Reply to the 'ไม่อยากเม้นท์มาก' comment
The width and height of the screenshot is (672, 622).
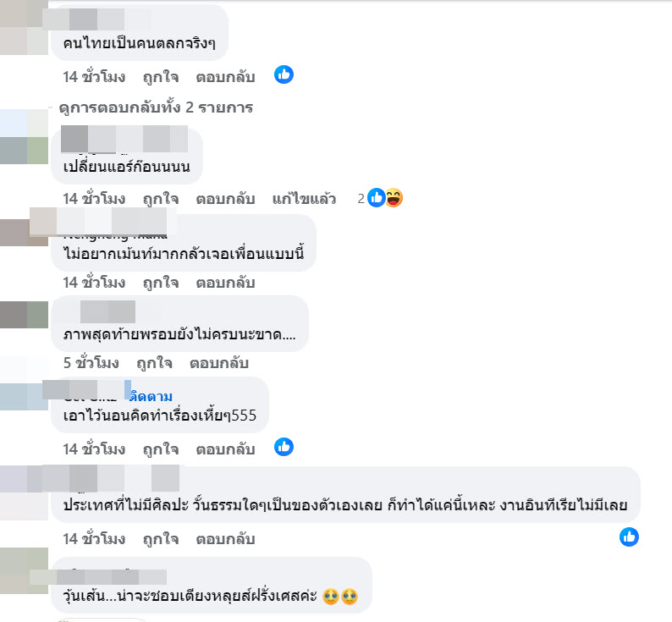tap(225, 283)
